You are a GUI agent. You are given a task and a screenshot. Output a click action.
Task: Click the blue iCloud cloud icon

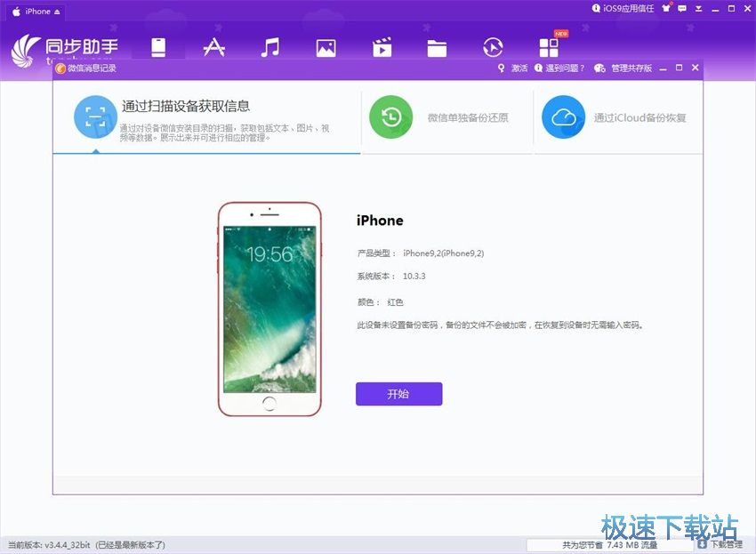point(564,117)
